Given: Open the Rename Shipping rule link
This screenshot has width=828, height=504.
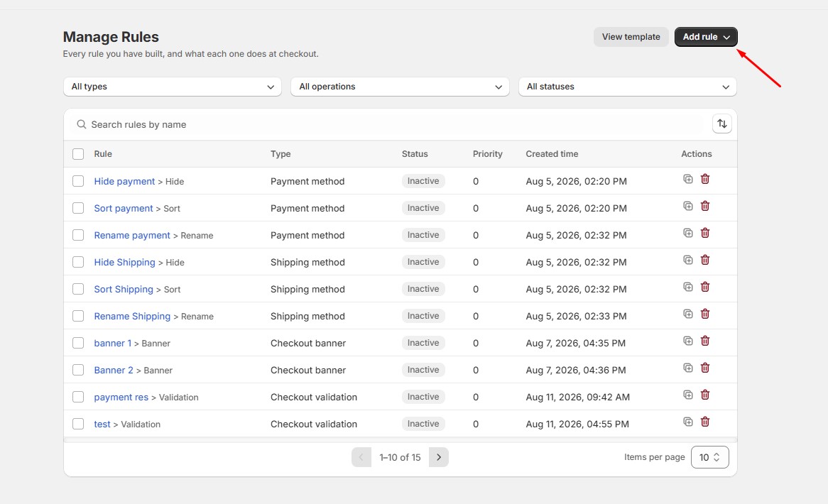Looking at the screenshot, I should [133, 316].
